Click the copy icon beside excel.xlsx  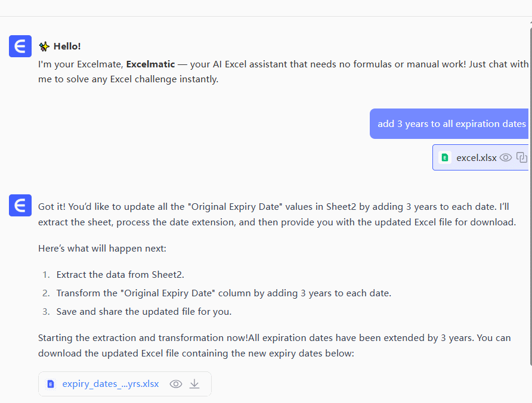click(x=521, y=157)
